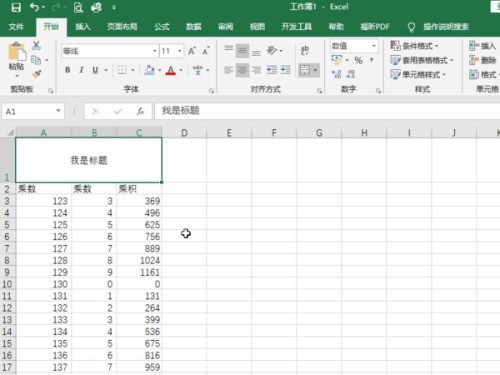Image resolution: width=500 pixels, height=375 pixels.
Task: Decrease font size with small A
Action: click(206, 51)
